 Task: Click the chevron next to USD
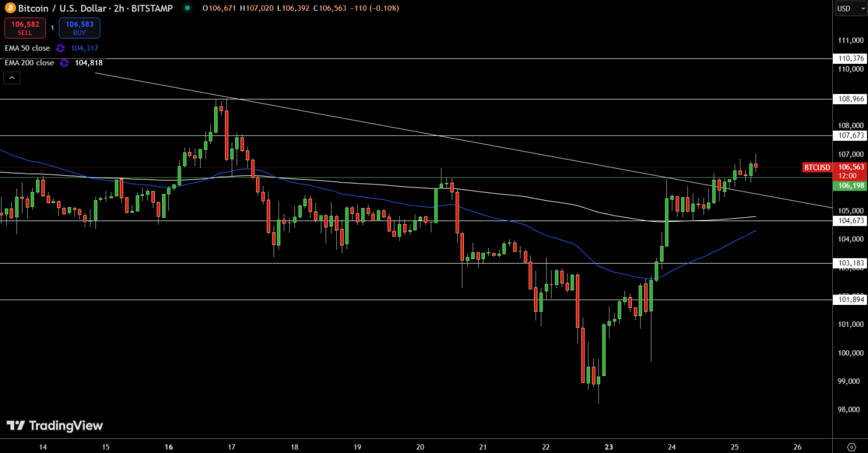click(863, 8)
